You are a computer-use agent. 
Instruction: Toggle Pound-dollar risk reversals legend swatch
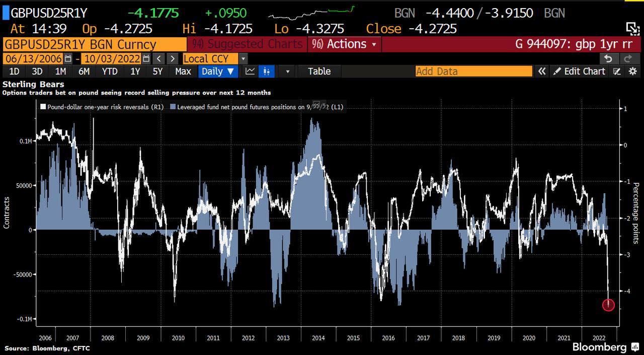[43, 107]
